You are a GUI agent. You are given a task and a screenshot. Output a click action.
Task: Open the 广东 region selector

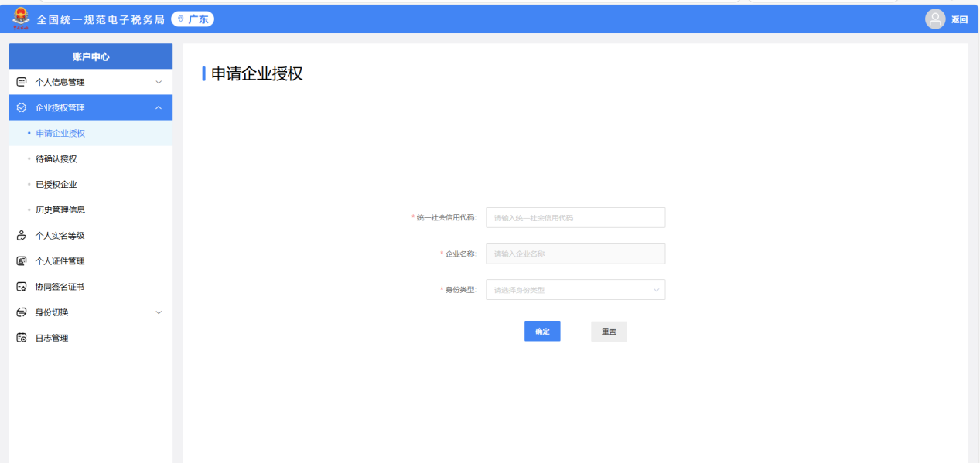tap(193, 19)
